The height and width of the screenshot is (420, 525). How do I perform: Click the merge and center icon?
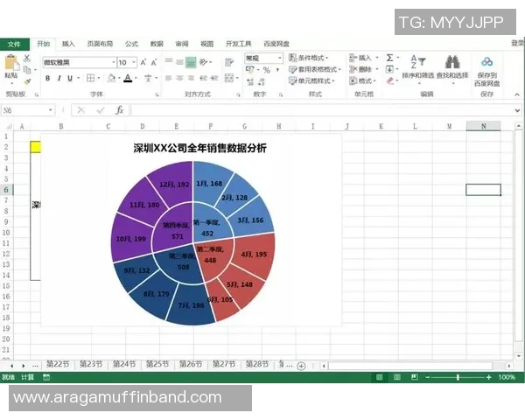(x=229, y=78)
